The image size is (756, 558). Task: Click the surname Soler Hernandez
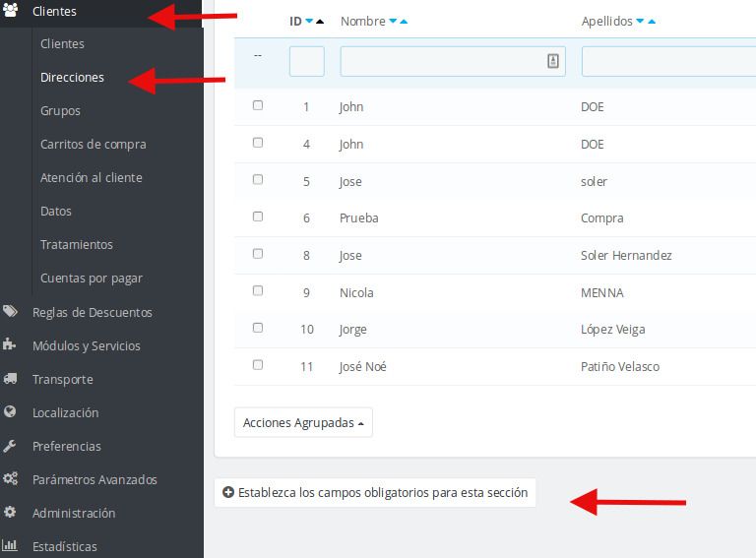626,255
